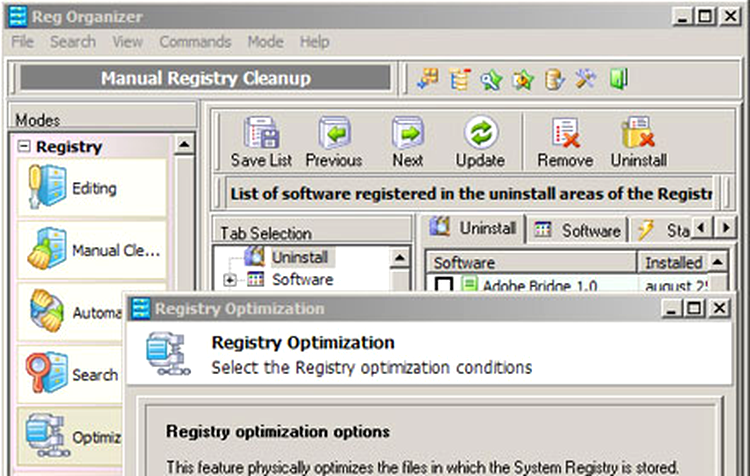Screen dimensions: 750x476
Task: Click the Remove toolbar icon
Action: click(x=565, y=134)
